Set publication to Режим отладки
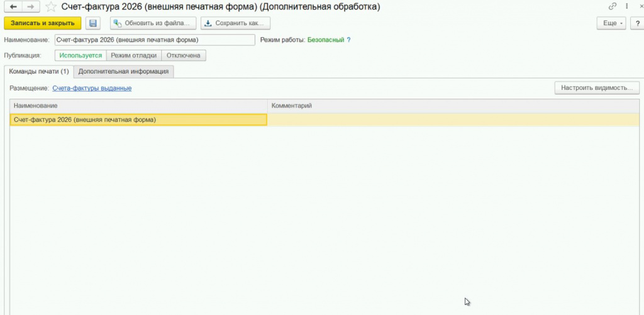Image resolution: width=644 pixels, height=315 pixels. coord(134,55)
